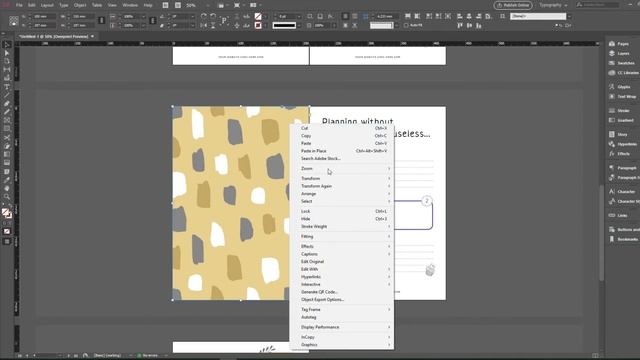Open the Text Wrap panel
Image resolution: width=640 pixels, height=360 pixels.
(x=622, y=97)
